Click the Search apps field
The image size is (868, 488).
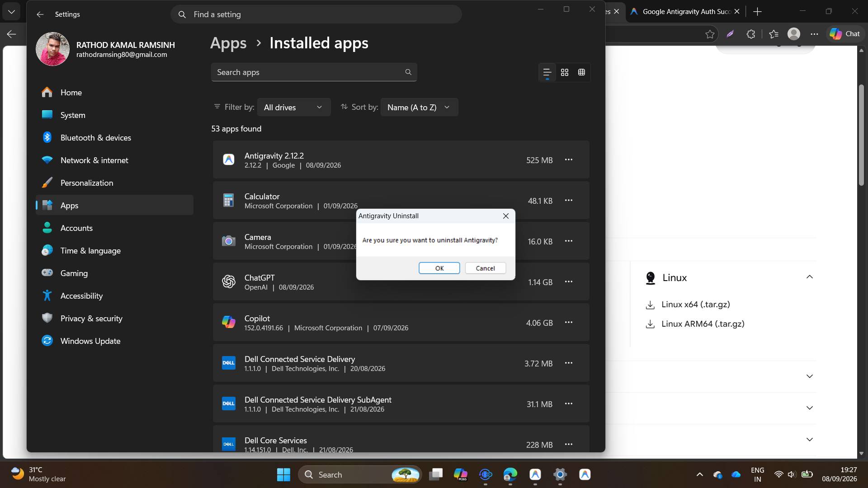pos(314,72)
